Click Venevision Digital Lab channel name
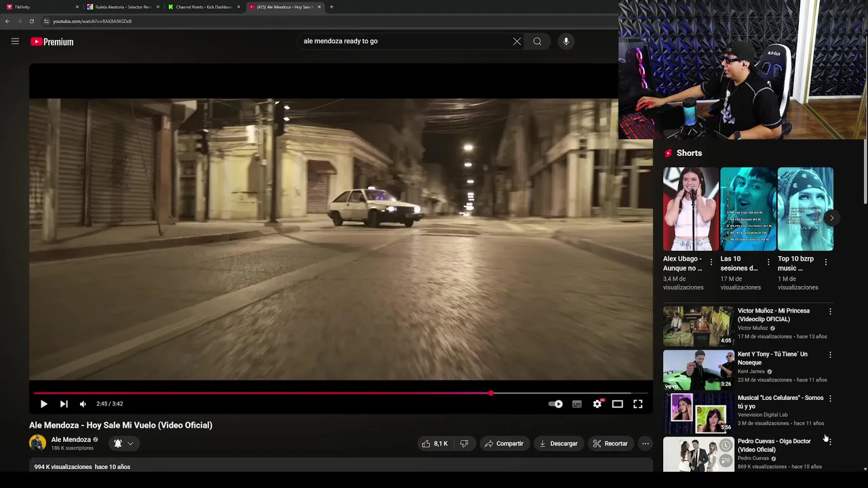This screenshot has width=868, height=488. click(x=763, y=415)
